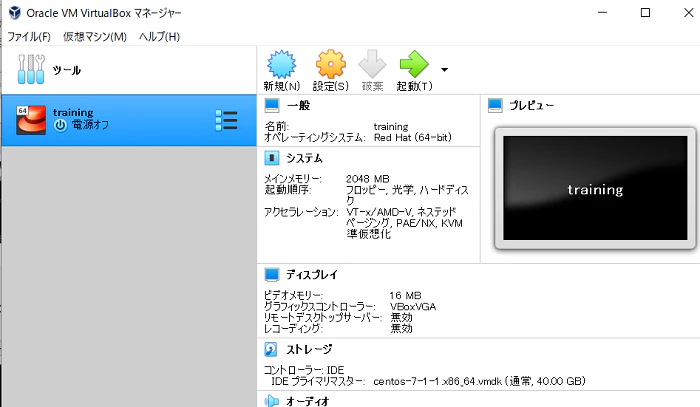Open the File (ファイル) menu
Screen dimensions: 700x407
29,37
